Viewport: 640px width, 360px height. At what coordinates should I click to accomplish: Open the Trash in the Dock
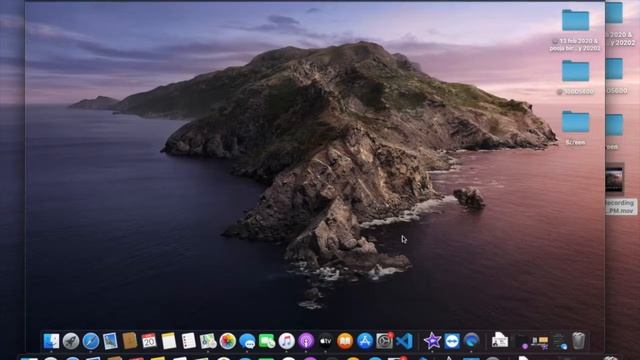tap(578, 341)
